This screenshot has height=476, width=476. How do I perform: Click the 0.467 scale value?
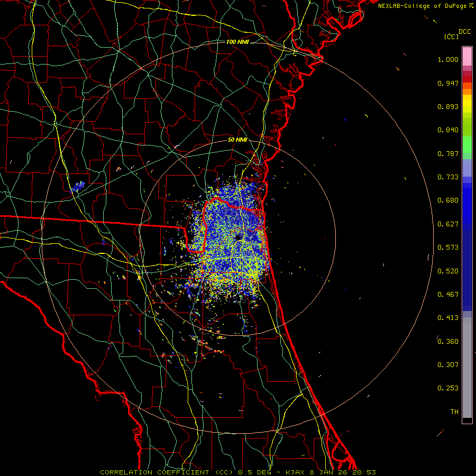[x=448, y=295]
